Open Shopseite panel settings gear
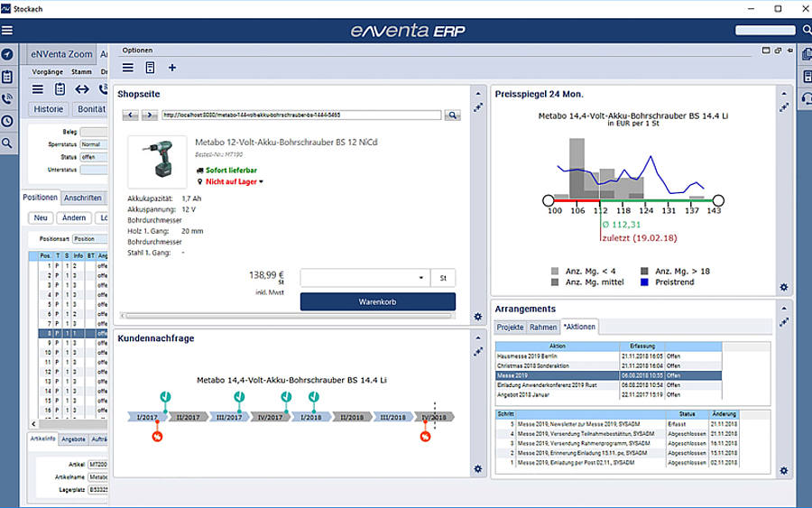 [x=478, y=317]
